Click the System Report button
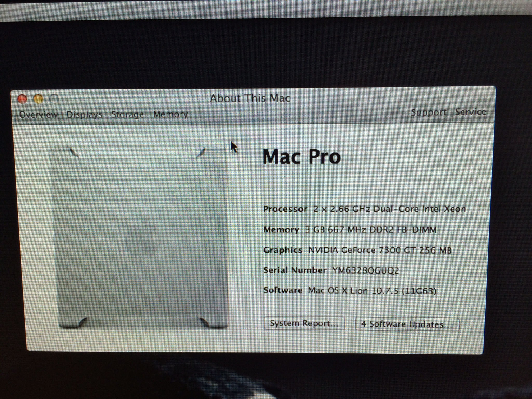The image size is (532, 399). pyautogui.click(x=304, y=323)
